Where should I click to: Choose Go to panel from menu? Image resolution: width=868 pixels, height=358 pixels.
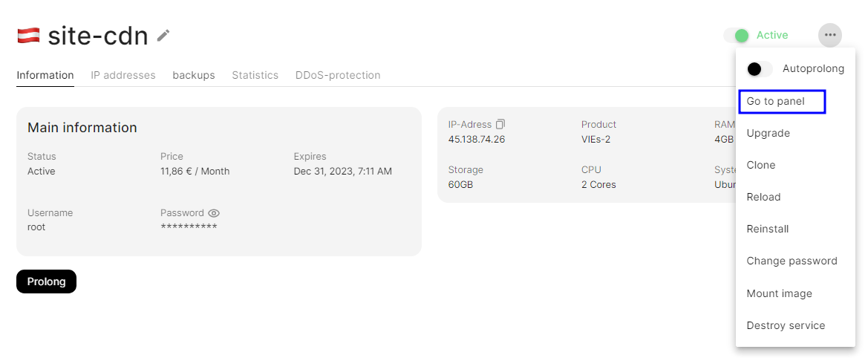pos(776,101)
